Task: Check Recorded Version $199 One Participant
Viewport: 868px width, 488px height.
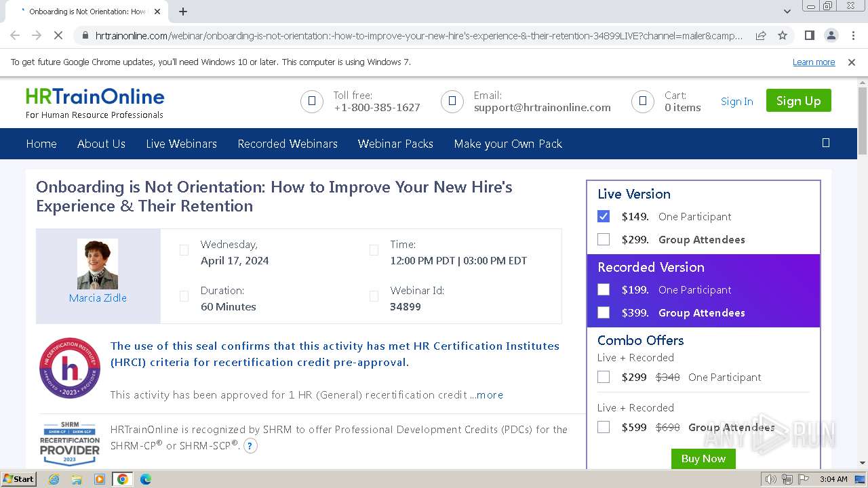Action: point(604,289)
